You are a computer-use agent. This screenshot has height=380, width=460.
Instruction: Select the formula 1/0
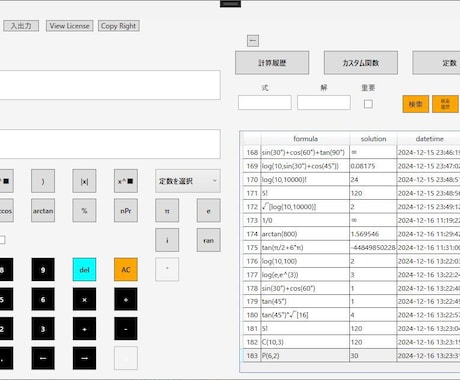click(305, 220)
